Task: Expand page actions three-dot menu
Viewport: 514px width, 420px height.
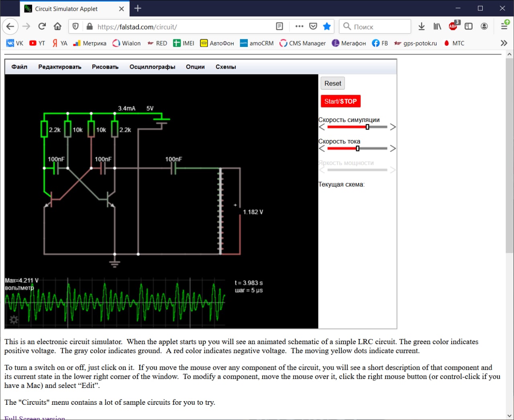Action: pyautogui.click(x=299, y=26)
